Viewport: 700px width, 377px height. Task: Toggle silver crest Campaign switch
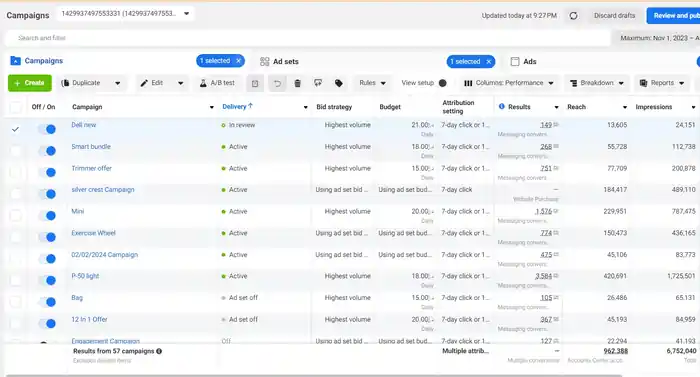click(x=47, y=194)
